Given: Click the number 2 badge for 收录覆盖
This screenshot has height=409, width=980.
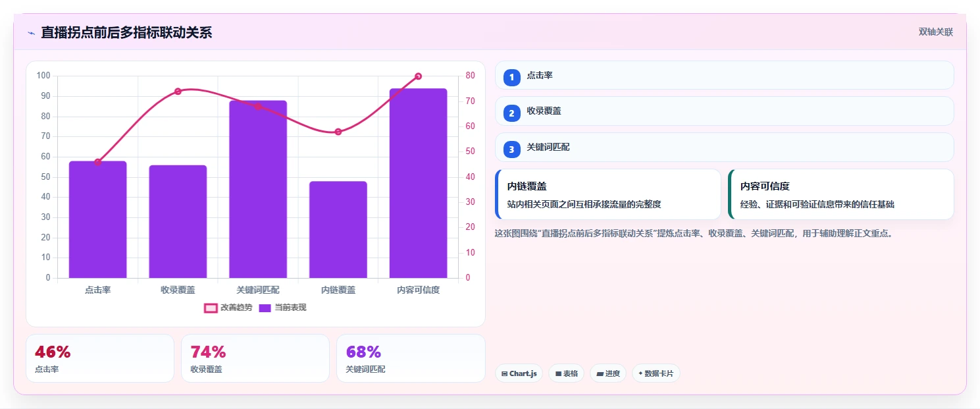Looking at the screenshot, I should click(x=512, y=113).
